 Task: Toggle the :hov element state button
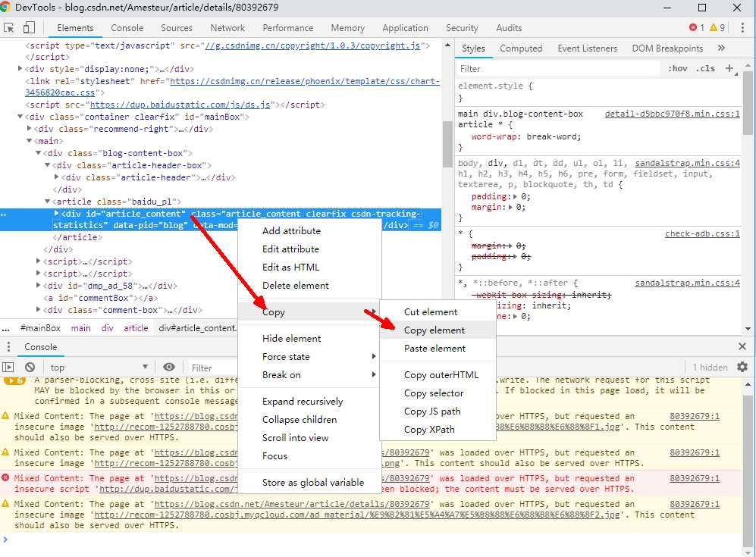click(x=678, y=68)
